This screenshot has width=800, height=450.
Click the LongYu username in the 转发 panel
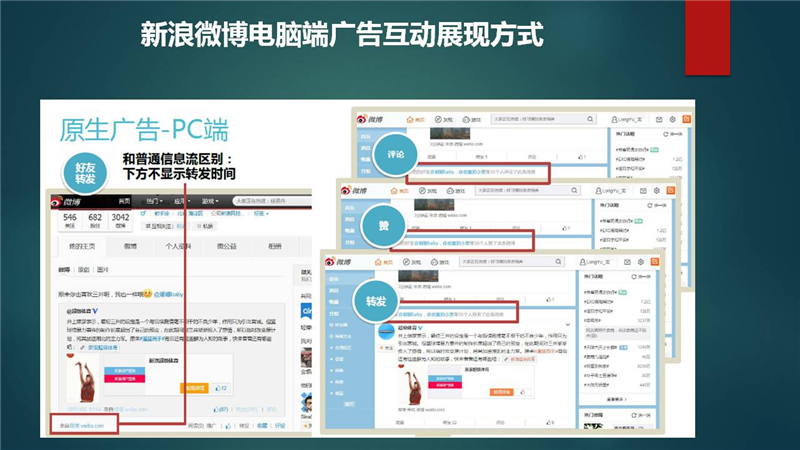click(595, 262)
